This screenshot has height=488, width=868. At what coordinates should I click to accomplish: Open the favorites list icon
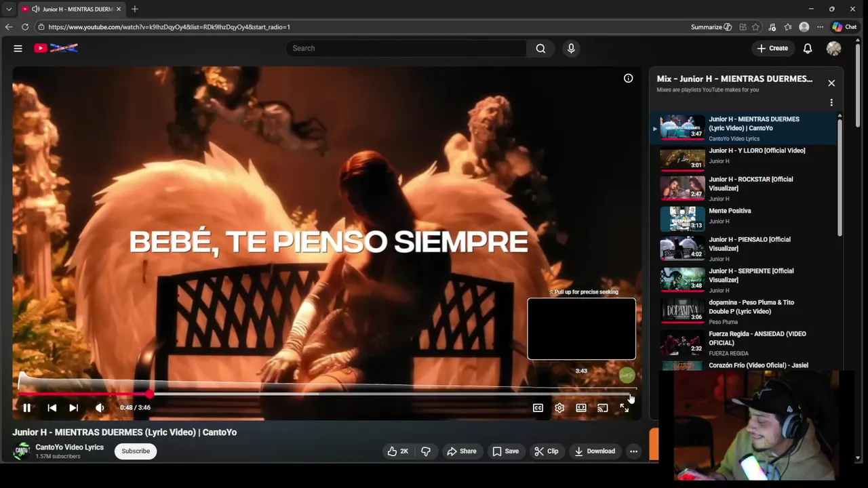pos(788,27)
